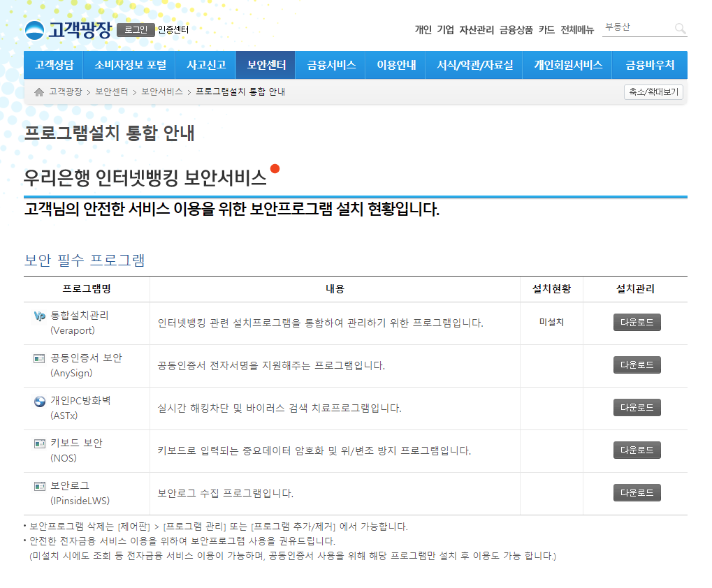
Task: Click the ASTx description 실시간 해킹차단 text
Action: pyautogui.click(x=279, y=408)
